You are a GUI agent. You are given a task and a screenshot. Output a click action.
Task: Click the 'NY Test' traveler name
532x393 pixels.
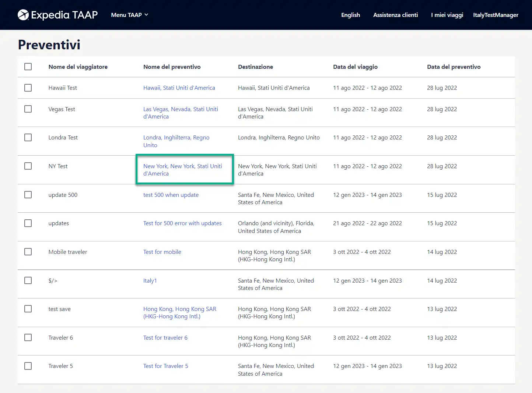pos(58,166)
